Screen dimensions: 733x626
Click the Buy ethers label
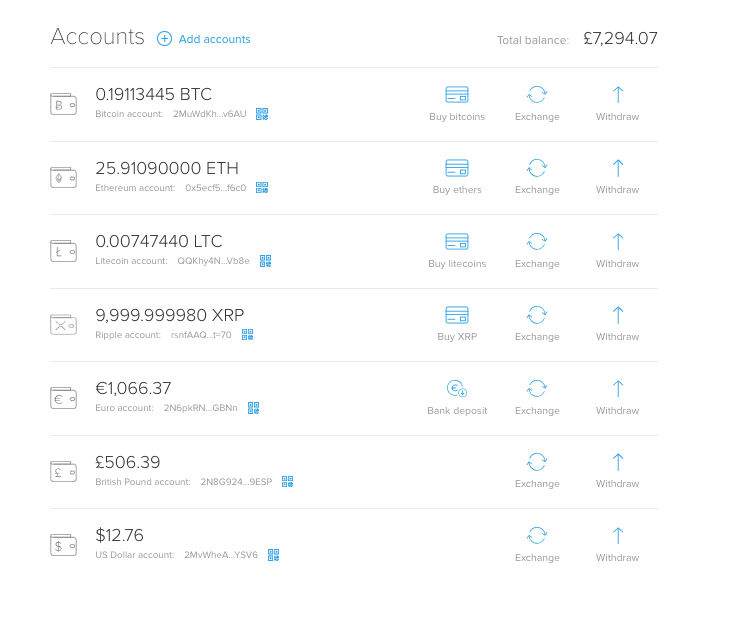point(457,190)
